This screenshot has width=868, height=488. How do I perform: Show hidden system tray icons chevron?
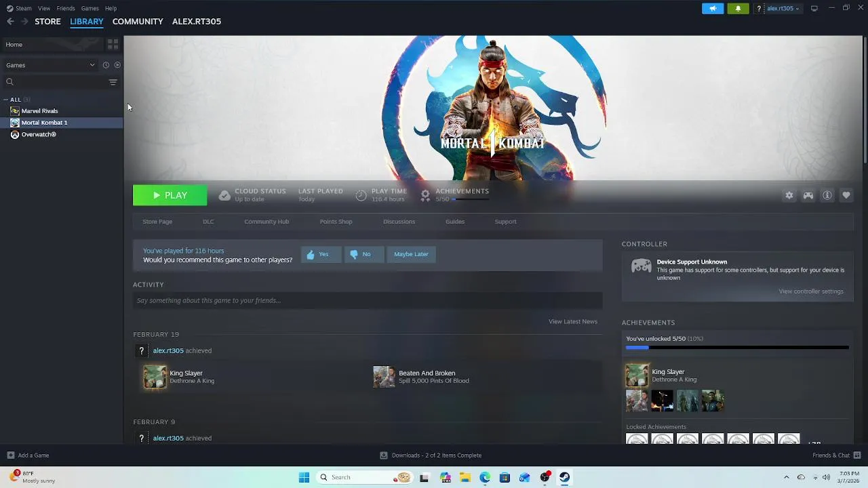pos(786,477)
